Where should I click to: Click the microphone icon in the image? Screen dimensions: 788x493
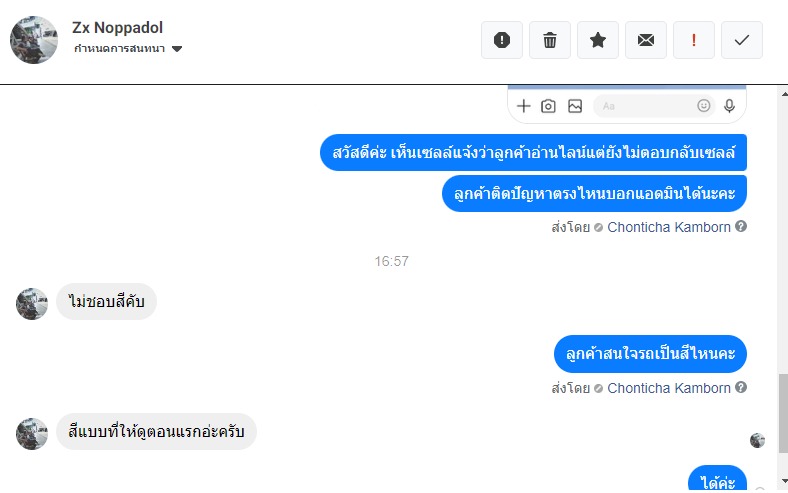(730, 106)
